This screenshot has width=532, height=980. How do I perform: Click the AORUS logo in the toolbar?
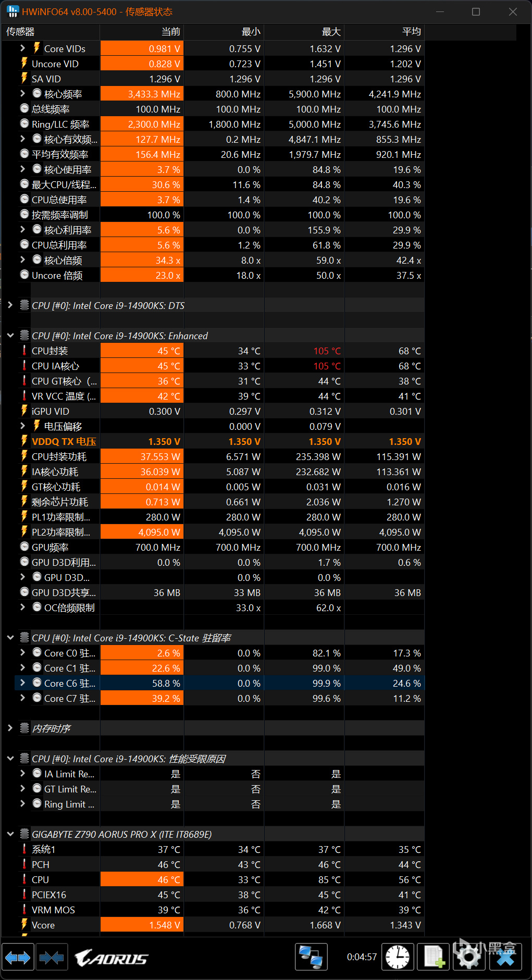pos(112,958)
